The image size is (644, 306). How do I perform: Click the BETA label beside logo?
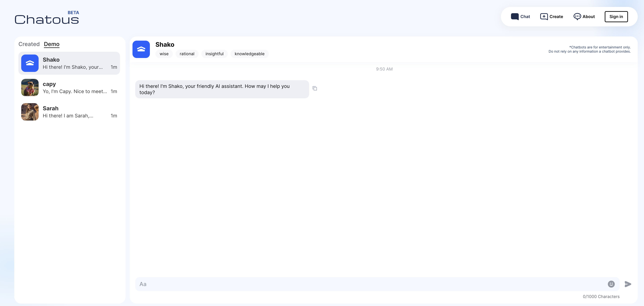pyautogui.click(x=73, y=13)
